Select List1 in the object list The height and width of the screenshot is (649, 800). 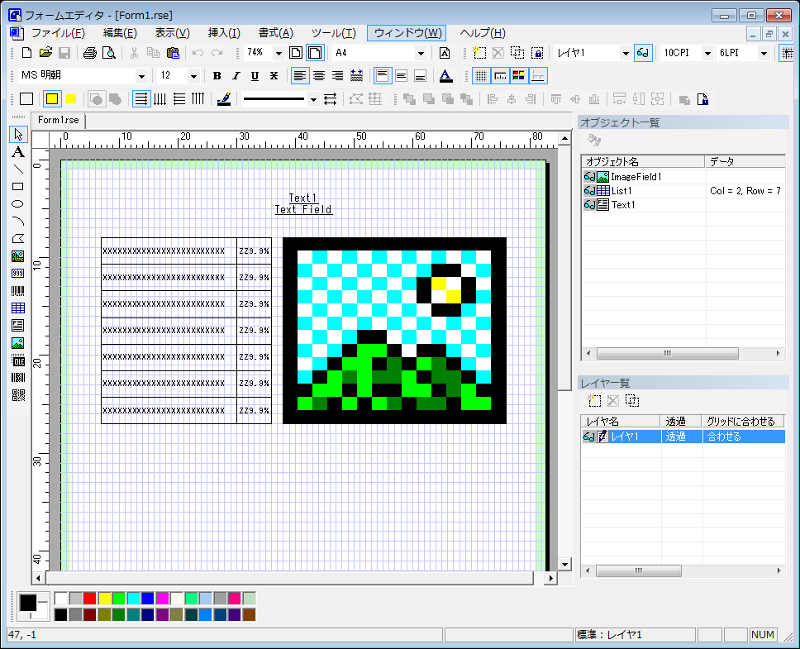(622, 191)
